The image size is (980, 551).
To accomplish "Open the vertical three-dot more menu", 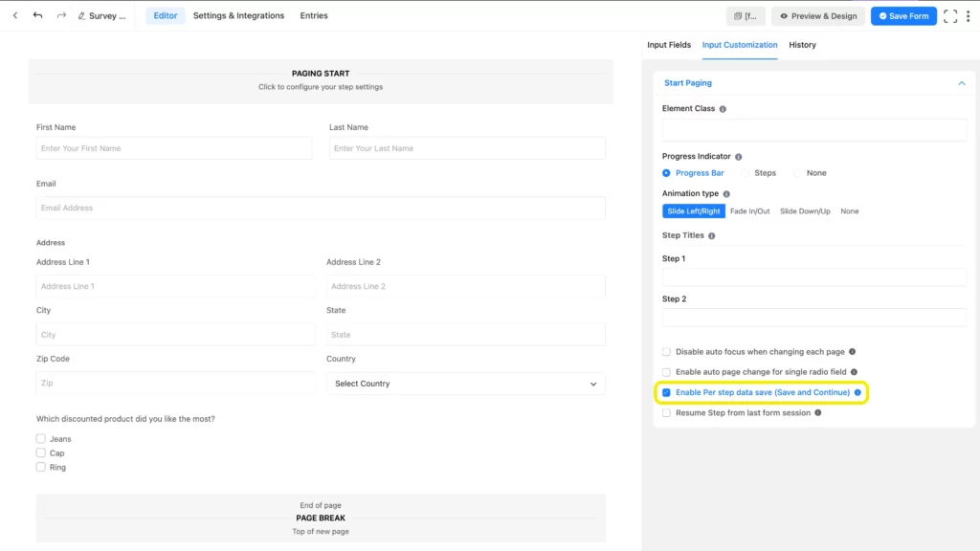I will point(969,16).
